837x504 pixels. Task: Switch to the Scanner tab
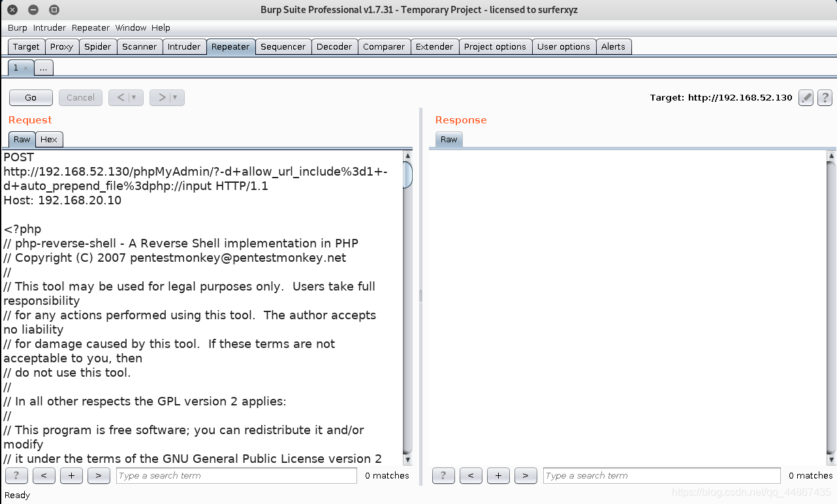click(140, 46)
